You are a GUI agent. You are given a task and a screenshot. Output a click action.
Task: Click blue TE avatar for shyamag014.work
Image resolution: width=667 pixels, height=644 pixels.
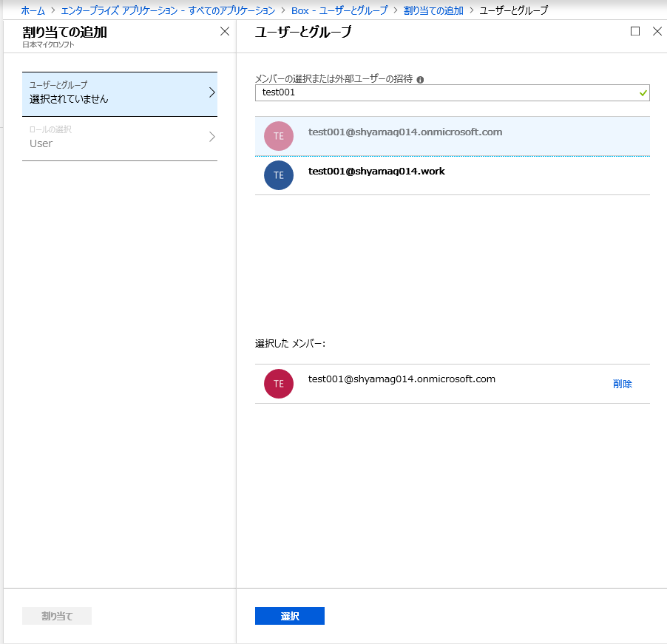pyautogui.click(x=279, y=175)
